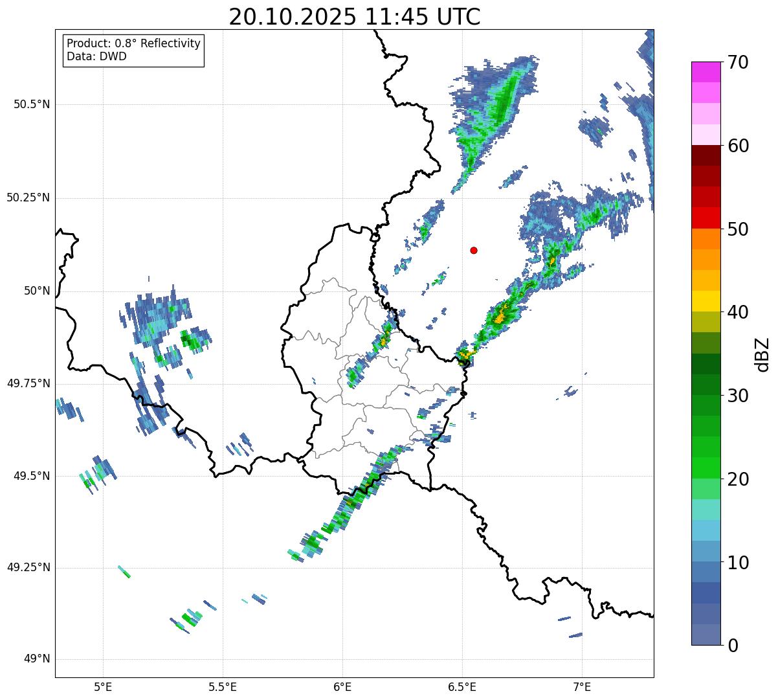Click the longitude label 5°E

pos(103,687)
